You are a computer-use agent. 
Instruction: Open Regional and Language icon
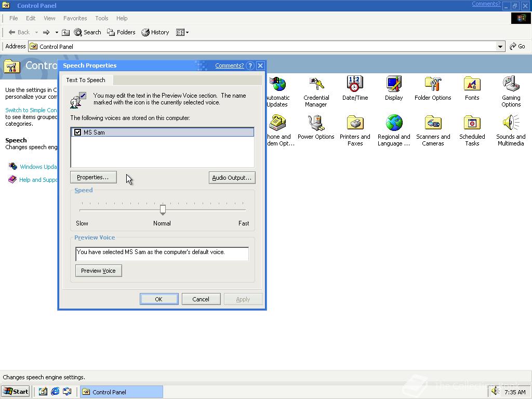tap(394, 130)
